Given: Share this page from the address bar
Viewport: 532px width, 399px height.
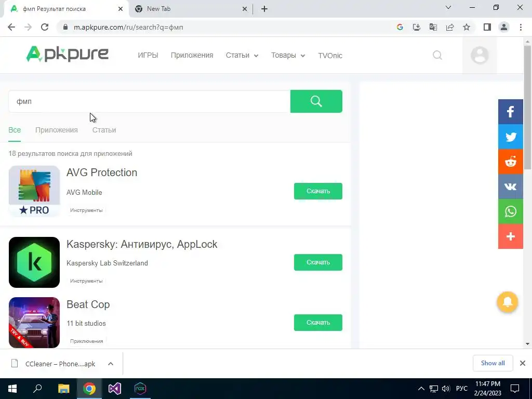Looking at the screenshot, I should coord(450,27).
